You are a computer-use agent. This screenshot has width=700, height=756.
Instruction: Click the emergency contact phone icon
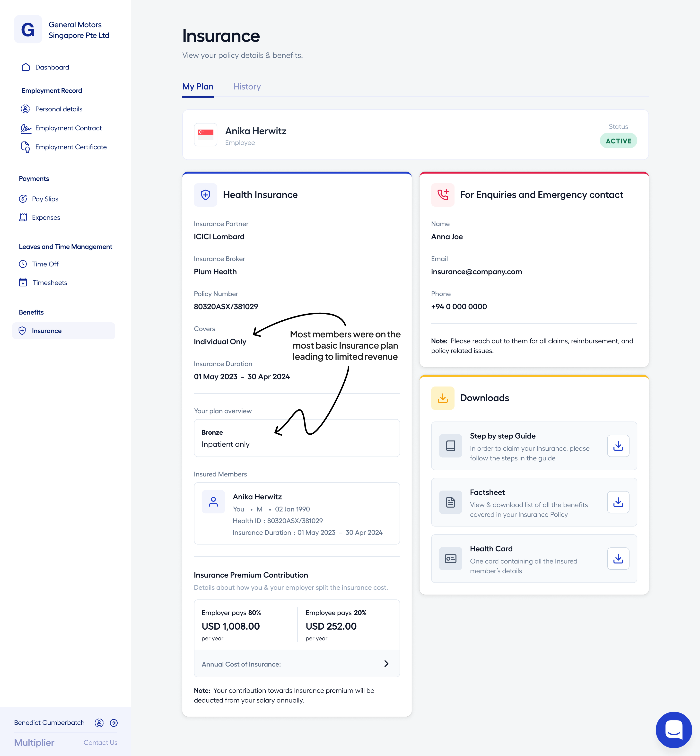click(x=443, y=195)
